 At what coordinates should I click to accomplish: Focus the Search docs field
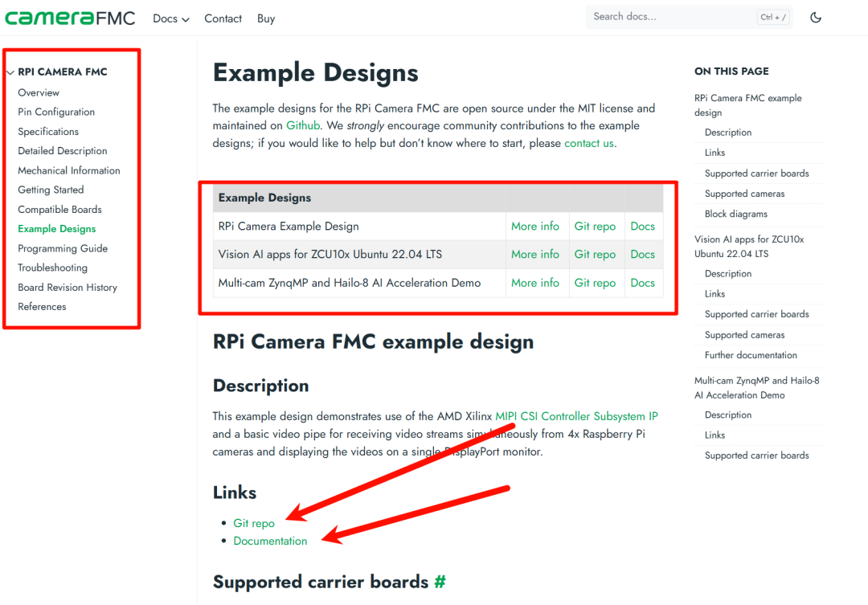689,17
